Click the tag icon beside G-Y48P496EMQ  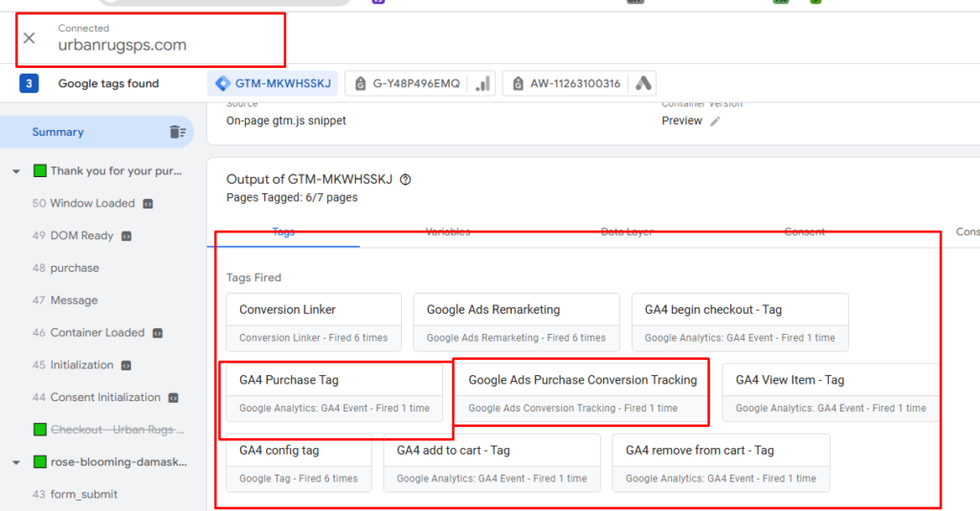(360, 83)
